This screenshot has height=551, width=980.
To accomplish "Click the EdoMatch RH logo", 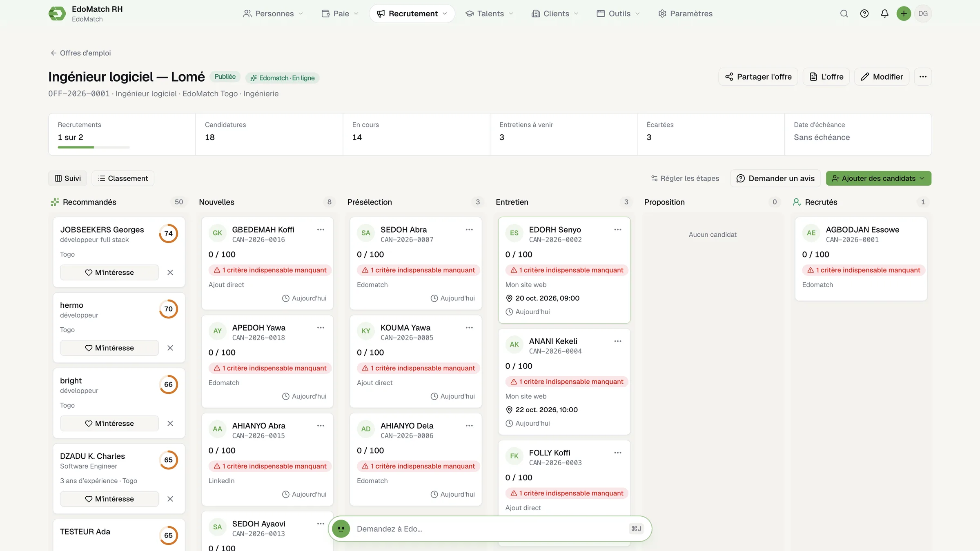I will tap(57, 13).
